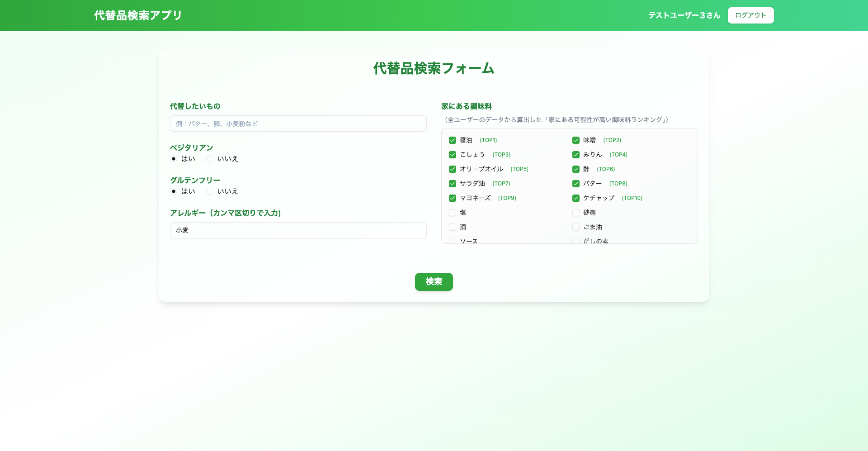Uncheck the オリーブオイル checkbox

pos(453,169)
